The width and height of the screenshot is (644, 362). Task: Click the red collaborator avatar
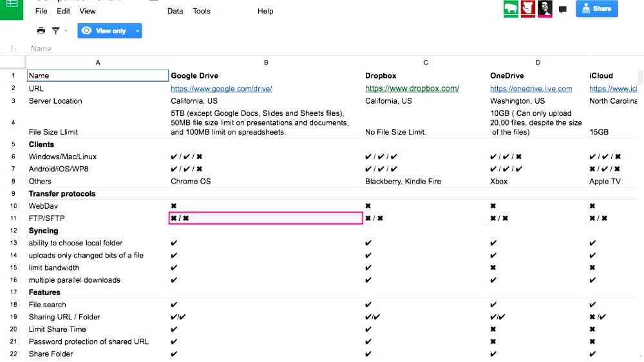pyautogui.click(x=528, y=9)
